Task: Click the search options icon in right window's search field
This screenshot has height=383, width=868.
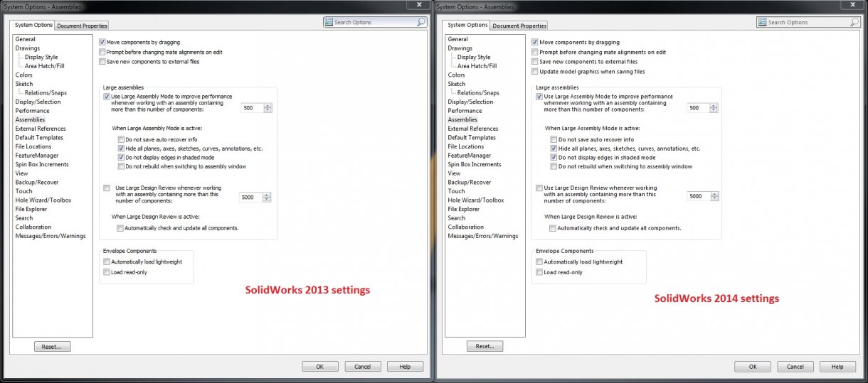Action: [x=762, y=22]
